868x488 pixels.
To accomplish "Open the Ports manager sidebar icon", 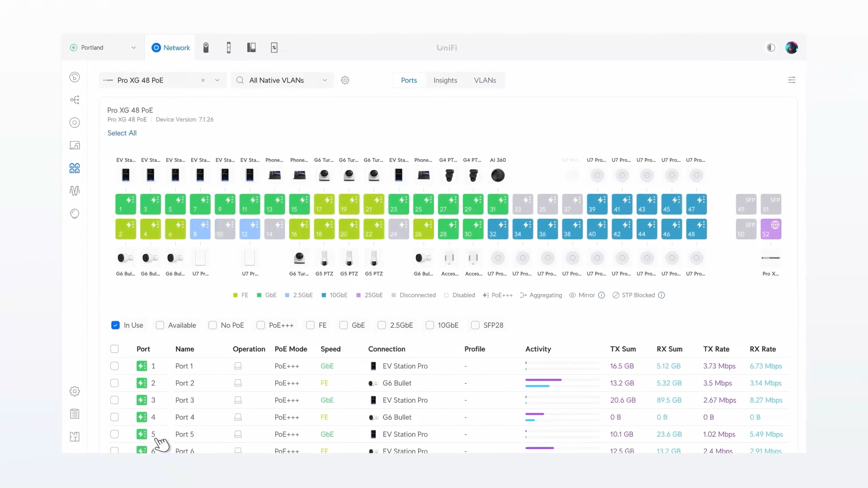I will 75,168.
